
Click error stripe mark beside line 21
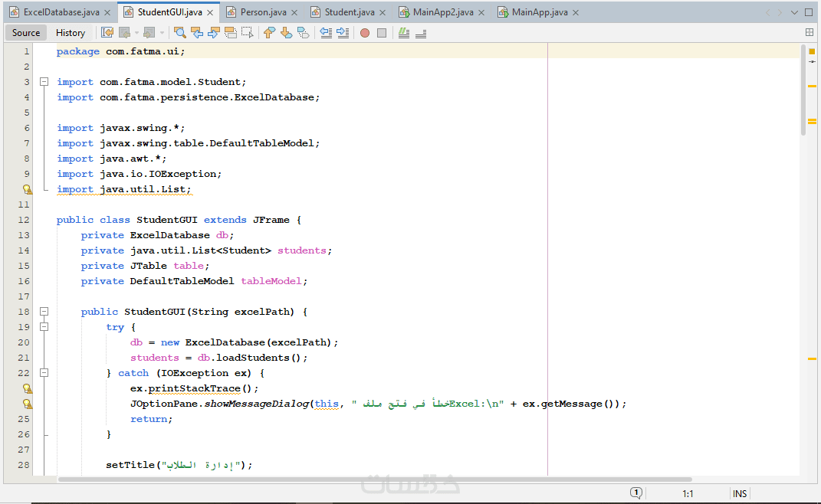[812, 358]
